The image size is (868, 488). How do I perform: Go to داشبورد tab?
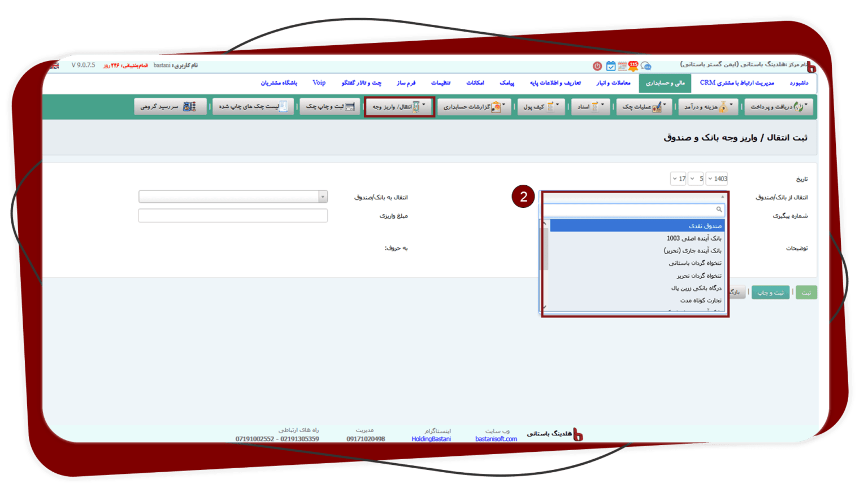point(798,83)
